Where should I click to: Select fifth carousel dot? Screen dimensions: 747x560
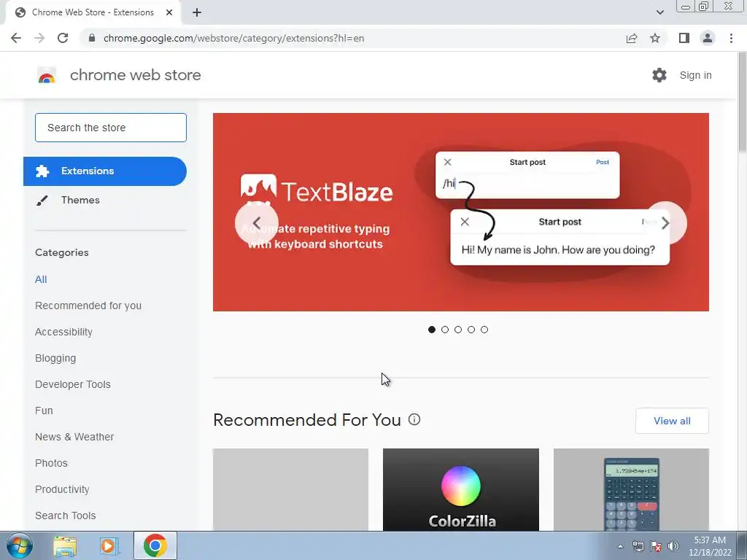pos(484,330)
